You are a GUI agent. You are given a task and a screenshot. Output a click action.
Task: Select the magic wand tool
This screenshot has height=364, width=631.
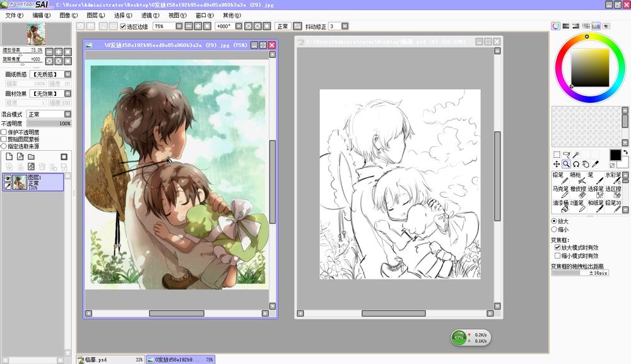click(576, 155)
